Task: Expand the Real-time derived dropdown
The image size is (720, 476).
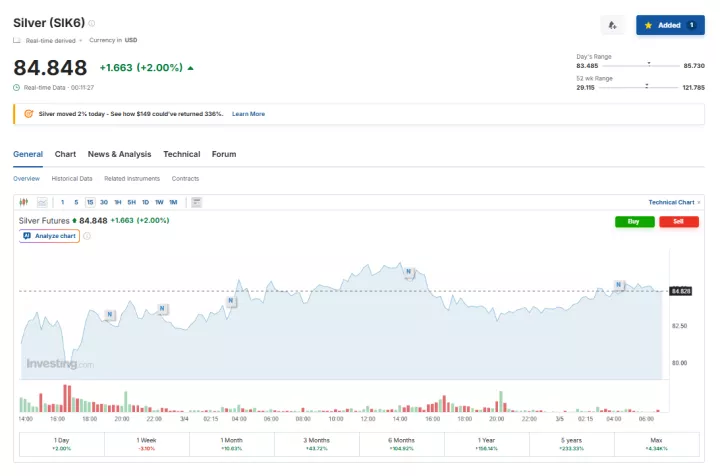Action: point(50,40)
